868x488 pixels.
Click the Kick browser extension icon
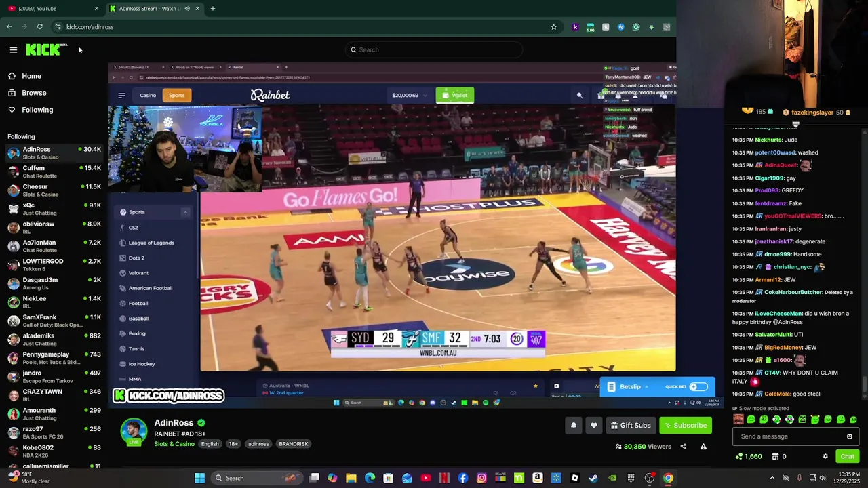click(x=575, y=27)
